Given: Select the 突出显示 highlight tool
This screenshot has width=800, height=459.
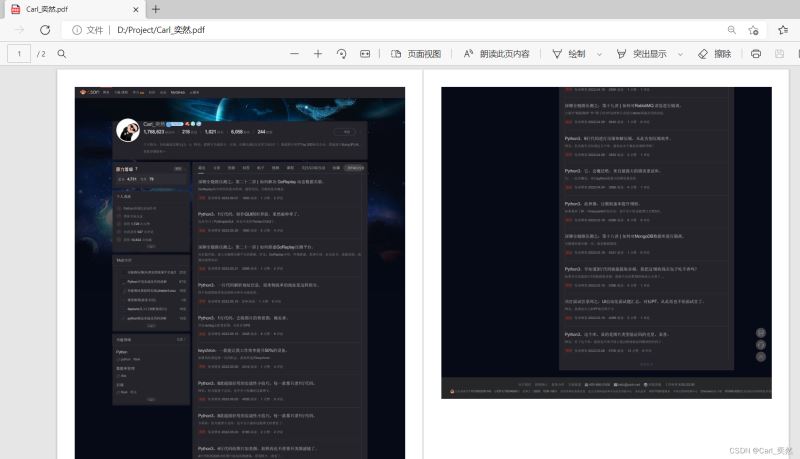Looking at the screenshot, I should tap(641, 54).
